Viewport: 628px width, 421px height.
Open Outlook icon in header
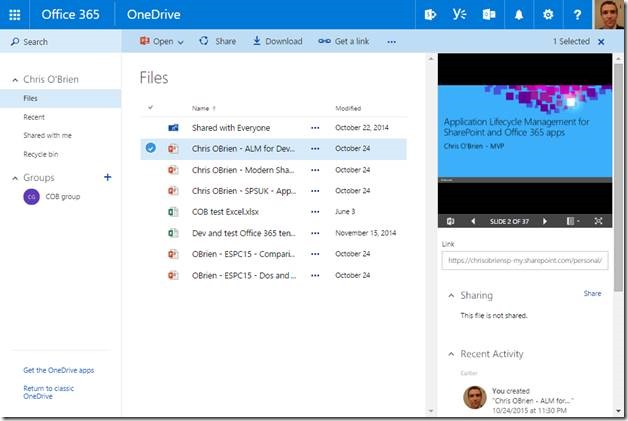click(489, 15)
